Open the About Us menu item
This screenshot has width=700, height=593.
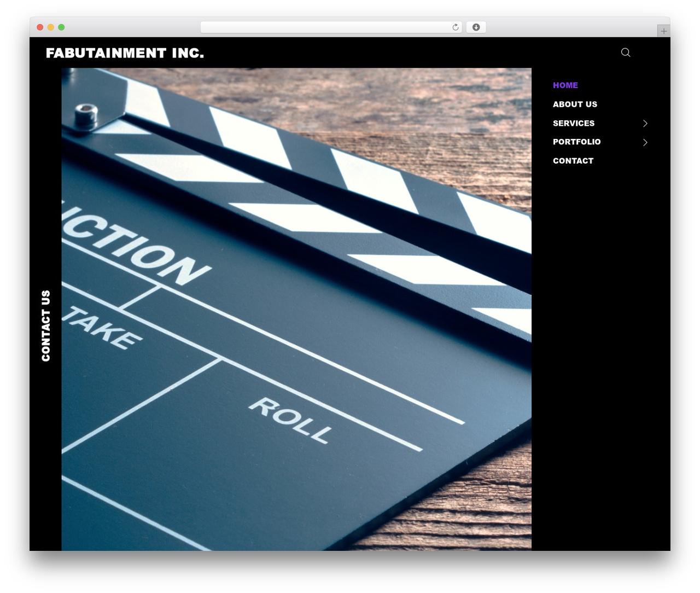click(575, 104)
